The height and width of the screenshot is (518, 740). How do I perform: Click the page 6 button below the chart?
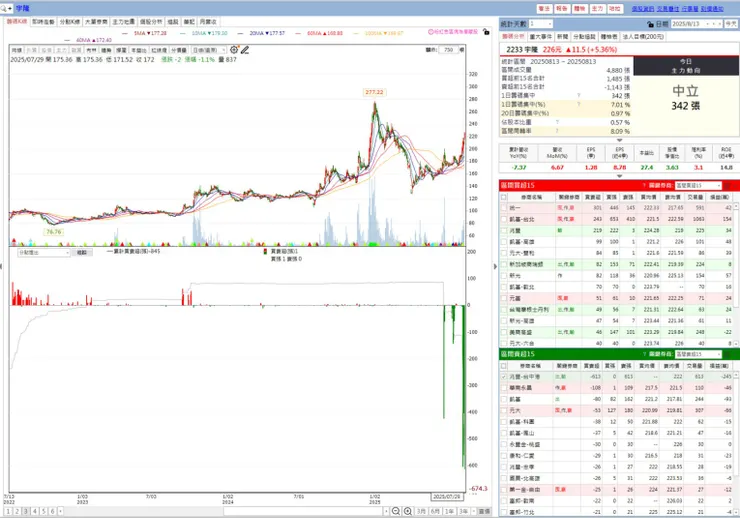tap(52, 511)
